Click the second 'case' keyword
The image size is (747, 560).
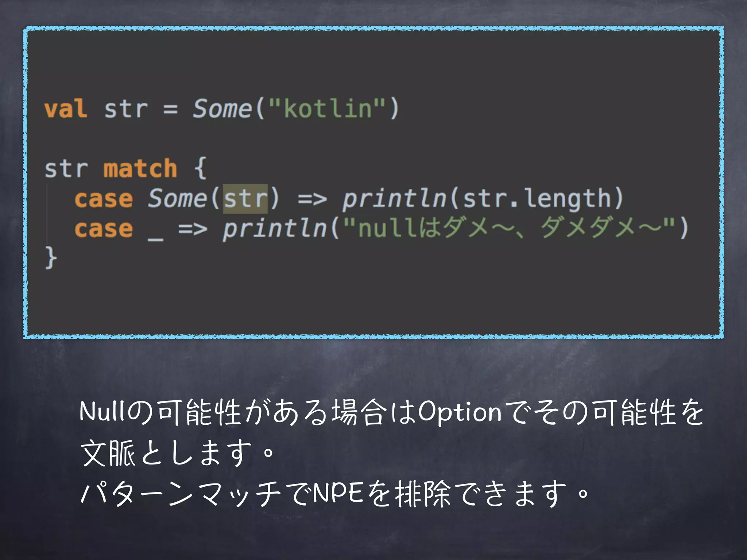pos(104,229)
